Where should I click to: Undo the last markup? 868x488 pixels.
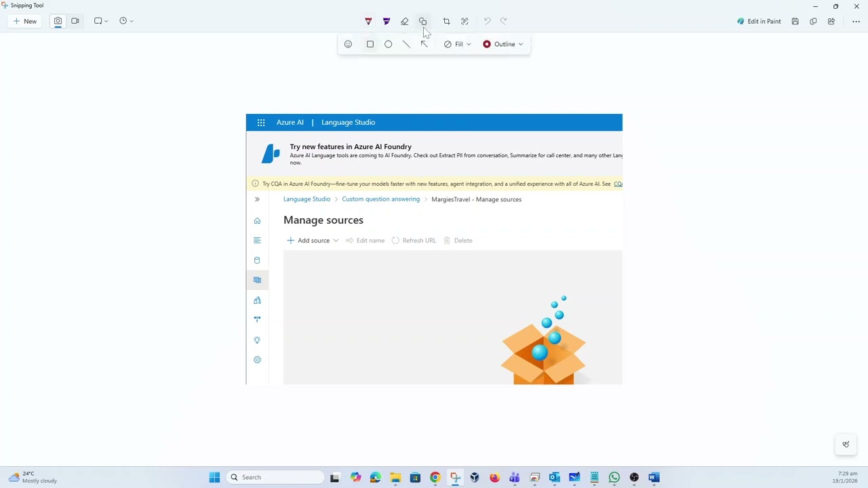487,21
